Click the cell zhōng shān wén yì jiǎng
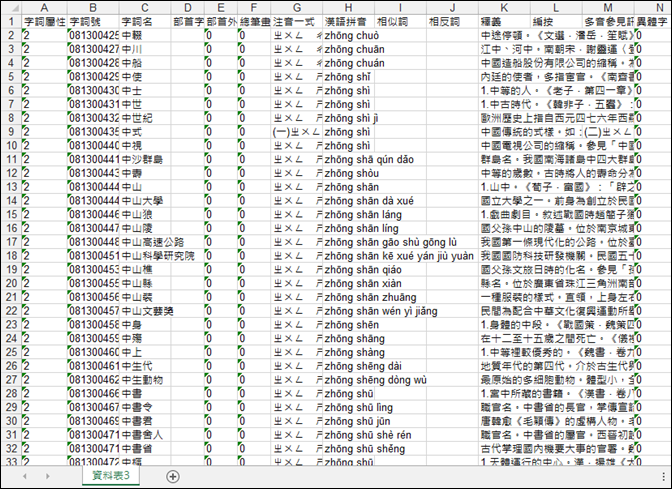Viewport: 672px width, 489px height. [348, 311]
